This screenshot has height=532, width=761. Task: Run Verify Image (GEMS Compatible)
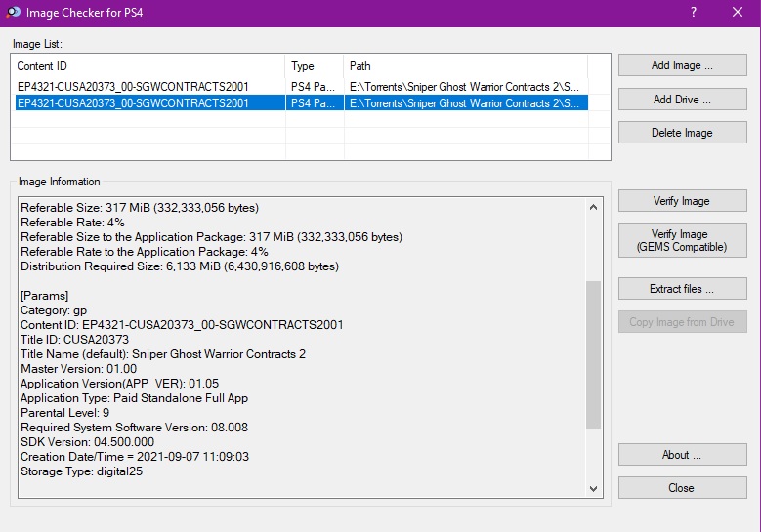point(682,240)
